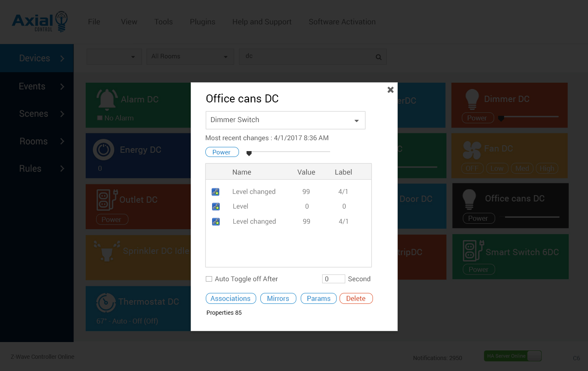Open the Tools menu
The image size is (588, 371).
point(163,22)
